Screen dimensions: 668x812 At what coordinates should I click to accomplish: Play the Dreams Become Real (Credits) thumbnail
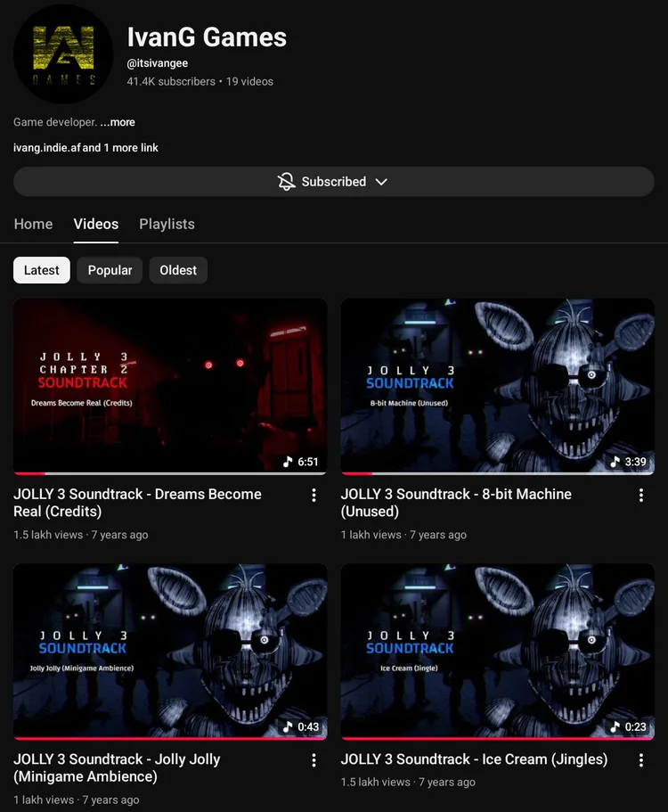click(170, 386)
